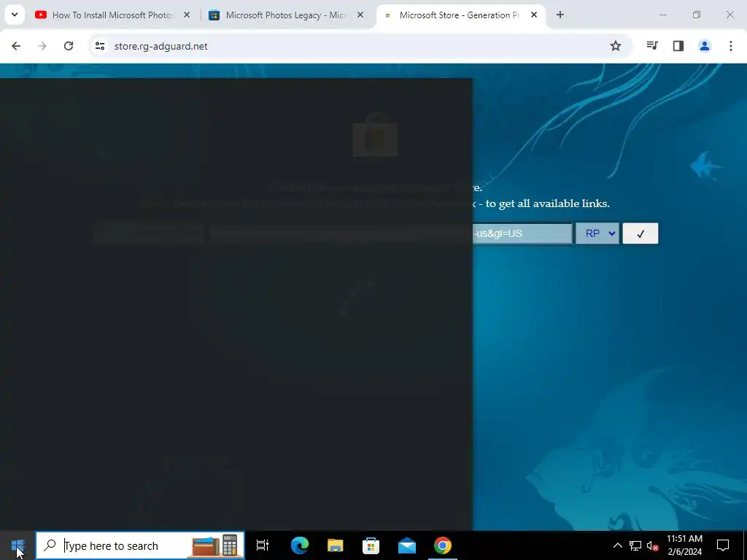Open the notification center
This screenshot has width=747, height=560.
pyautogui.click(x=723, y=545)
